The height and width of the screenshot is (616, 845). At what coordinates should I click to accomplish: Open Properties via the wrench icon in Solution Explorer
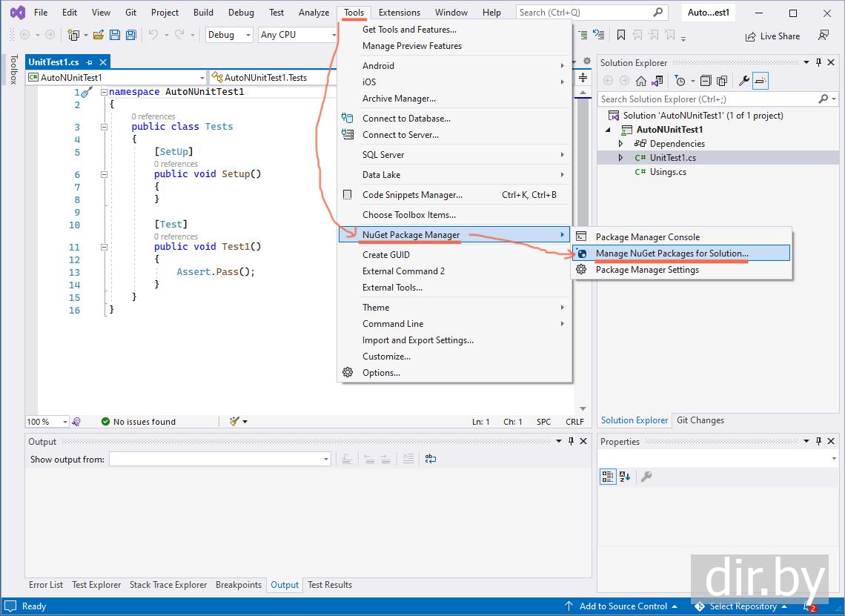tap(744, 81)
